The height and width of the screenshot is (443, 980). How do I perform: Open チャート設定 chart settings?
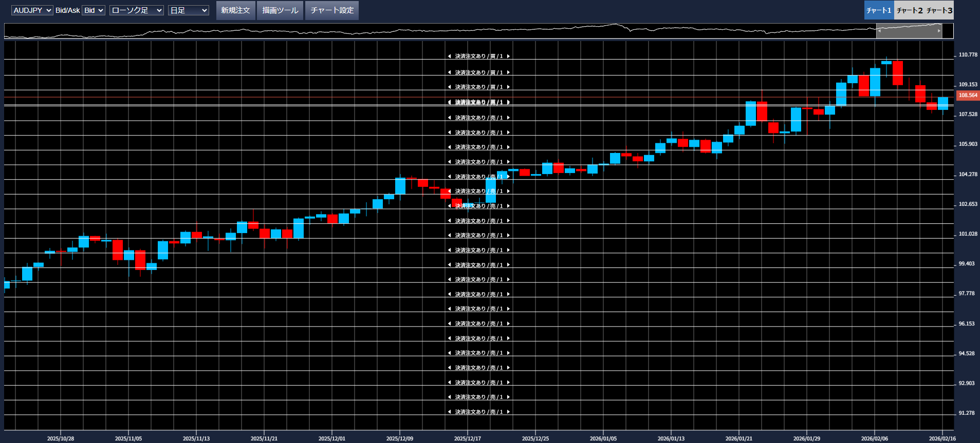point(332,10)
